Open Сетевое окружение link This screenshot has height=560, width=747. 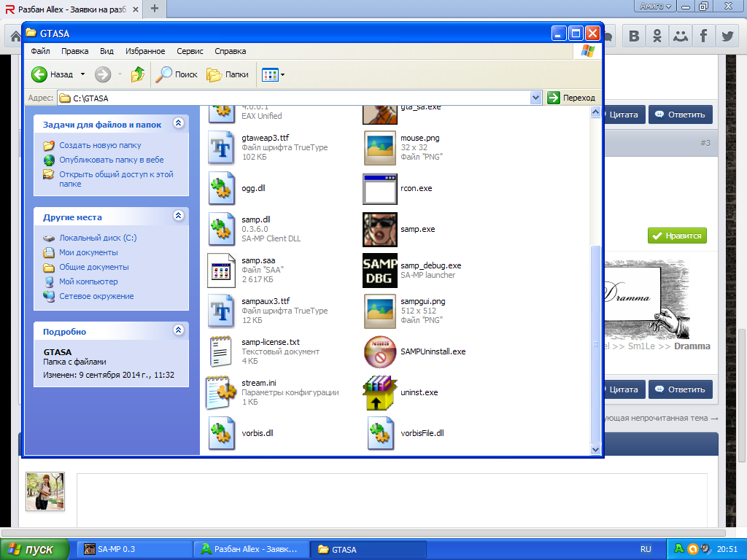pos(96,296)
